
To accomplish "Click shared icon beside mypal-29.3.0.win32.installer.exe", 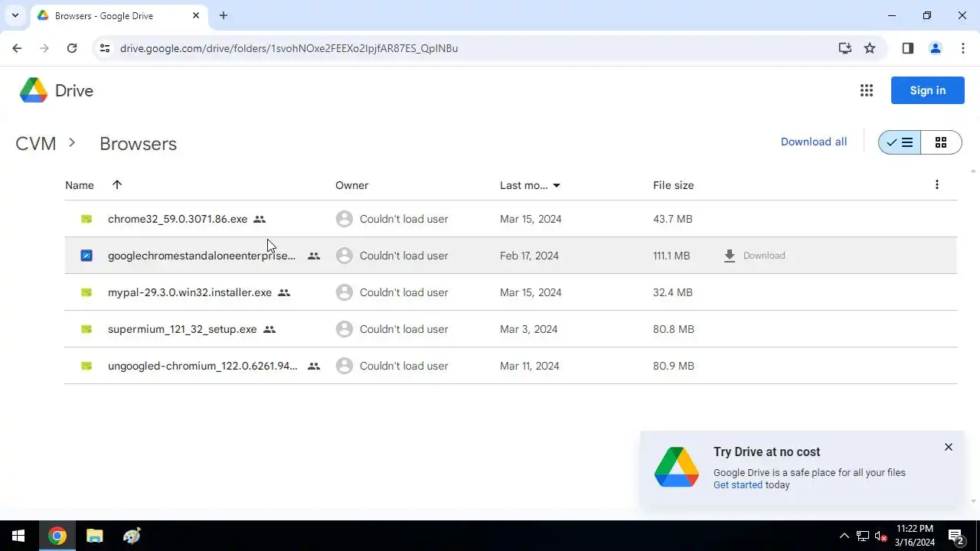I will tap(284, 292).
